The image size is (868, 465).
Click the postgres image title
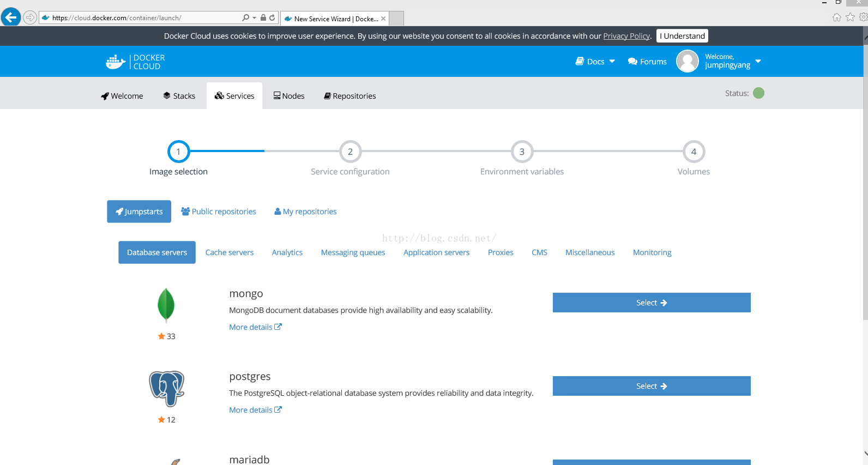pyautogui.click(x=250, y=377)
